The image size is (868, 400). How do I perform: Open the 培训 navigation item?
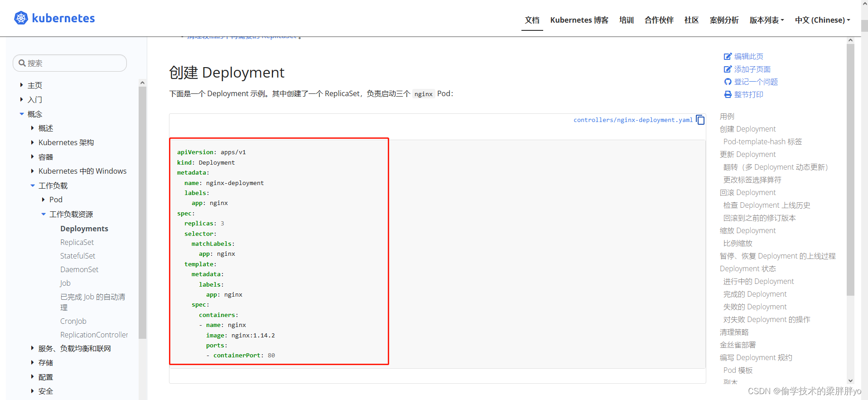(x=627, y=20)
